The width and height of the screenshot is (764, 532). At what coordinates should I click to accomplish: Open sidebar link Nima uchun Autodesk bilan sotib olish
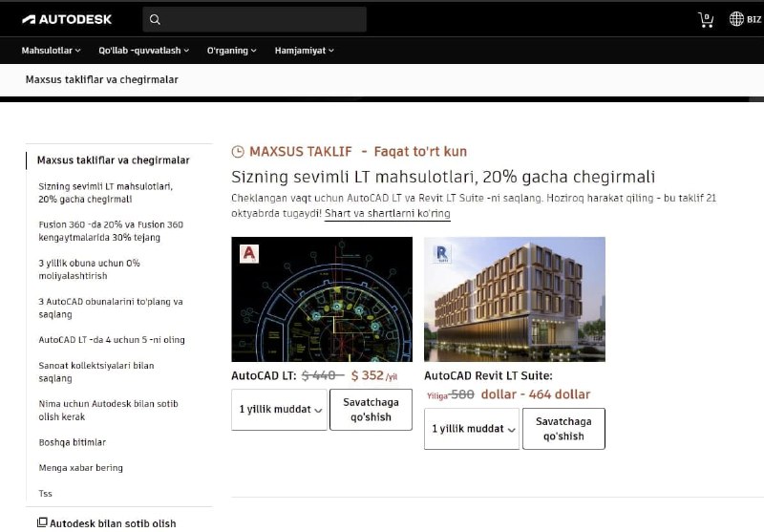point(108,410)
